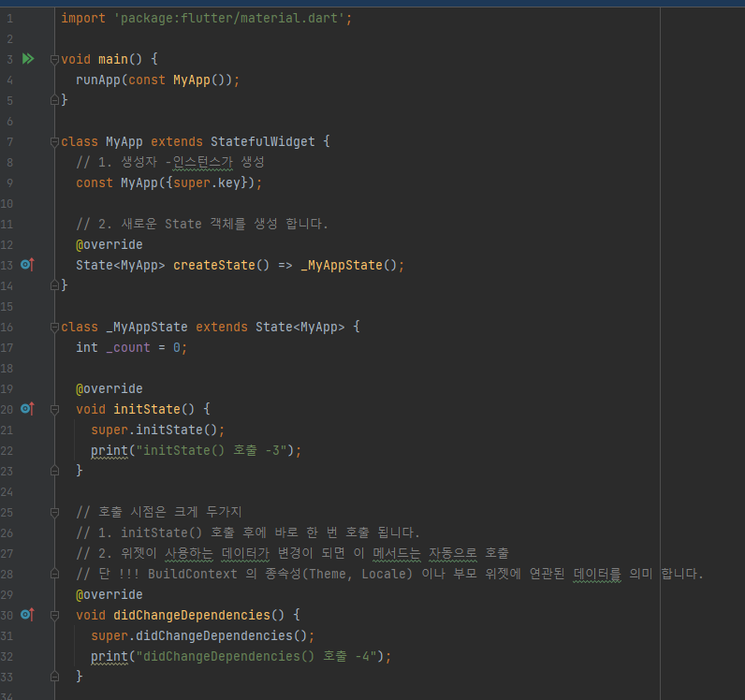Click line number 17 in gutter
This screenshot has width=745, height=700.
click(7, 348)
